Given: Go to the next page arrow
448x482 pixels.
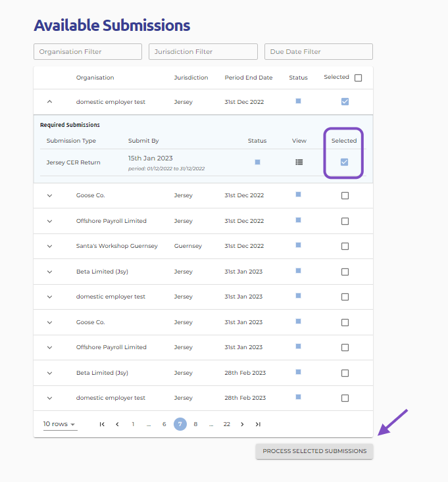Looking at the screenshot, I should click(x=242, y=424).
